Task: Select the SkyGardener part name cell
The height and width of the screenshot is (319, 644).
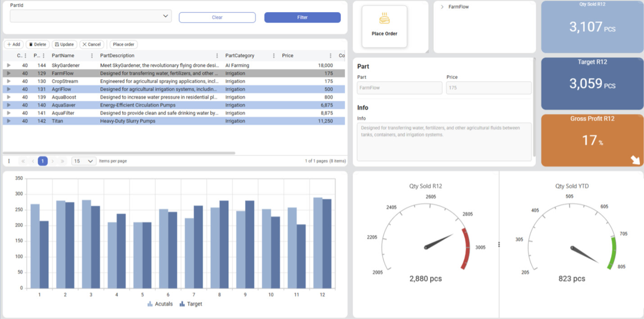Action: 73,65
